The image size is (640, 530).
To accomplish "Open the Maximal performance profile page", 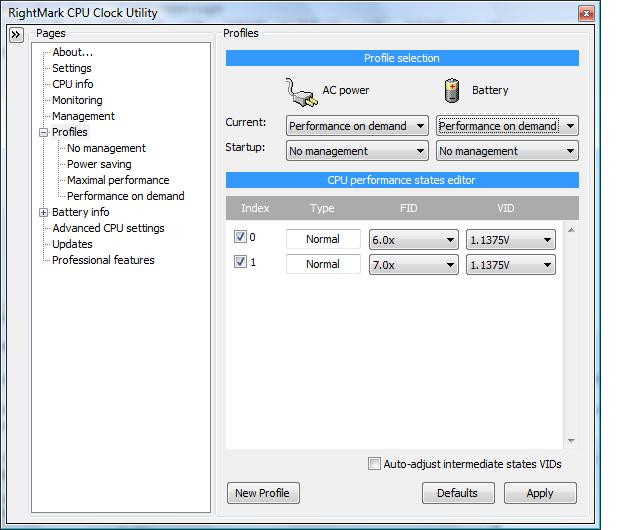I will 118,180.
